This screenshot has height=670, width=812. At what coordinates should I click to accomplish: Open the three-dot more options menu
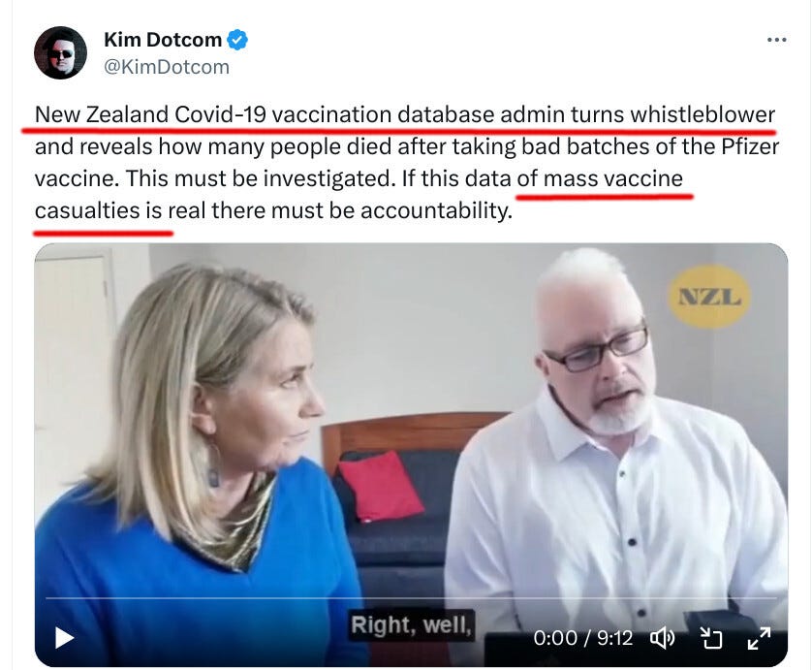tap(777, 40)
